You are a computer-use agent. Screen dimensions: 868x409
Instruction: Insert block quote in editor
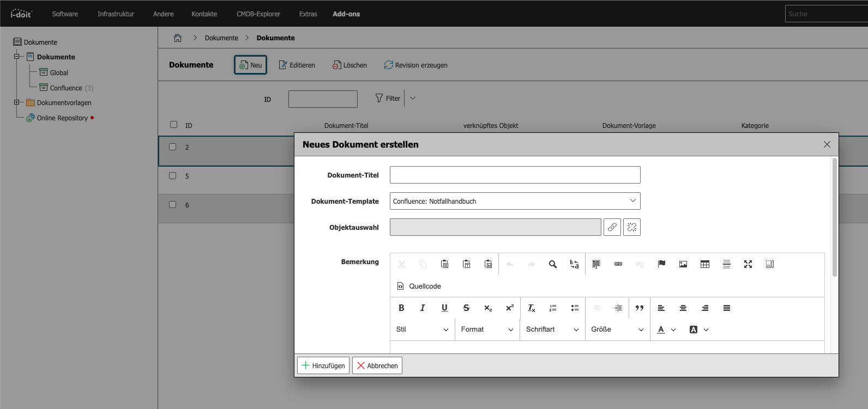tap(639, 308)
